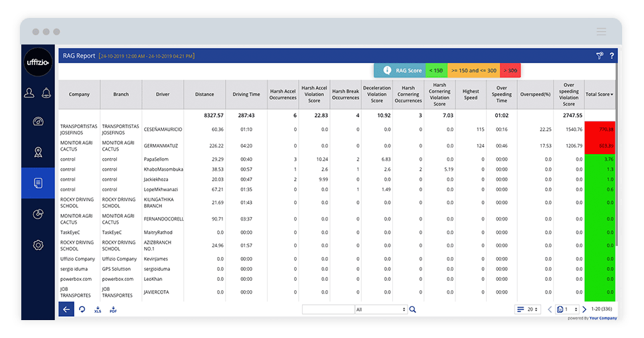Select driver KevinJames
The image size is (644, 338).
pos(155,259)
